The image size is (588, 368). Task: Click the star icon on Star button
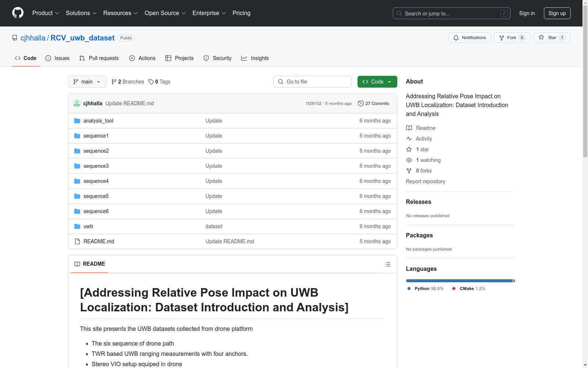point(541,37)
